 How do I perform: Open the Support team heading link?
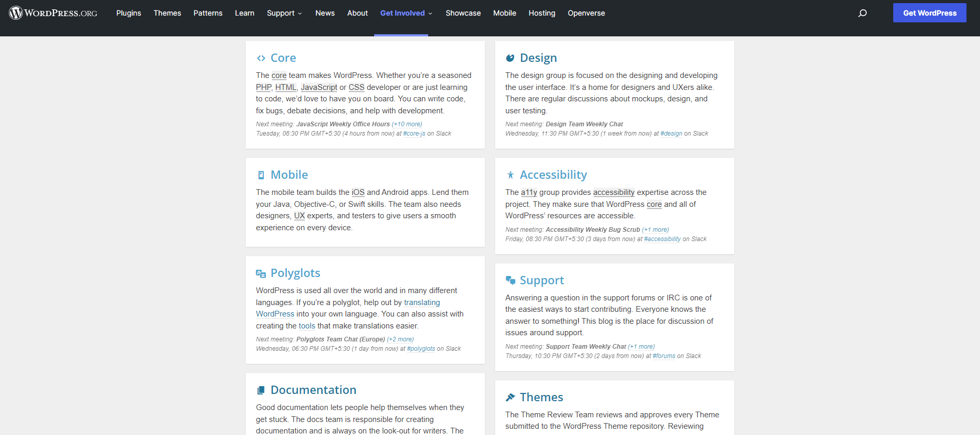[x=542, y=281]
